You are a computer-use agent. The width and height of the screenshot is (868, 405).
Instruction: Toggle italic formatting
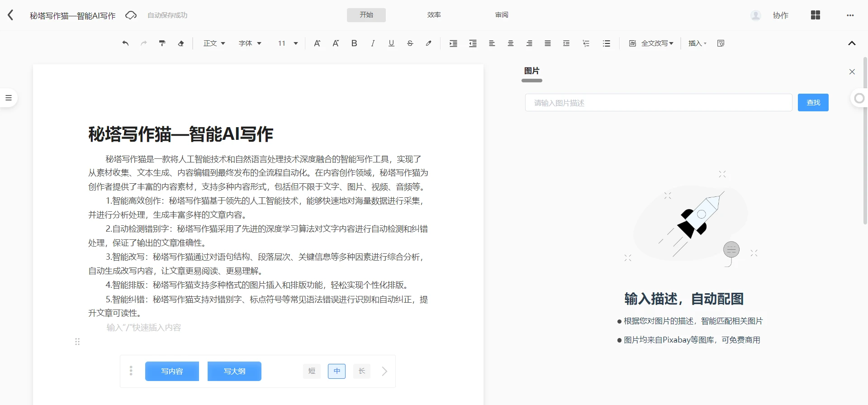373,43
